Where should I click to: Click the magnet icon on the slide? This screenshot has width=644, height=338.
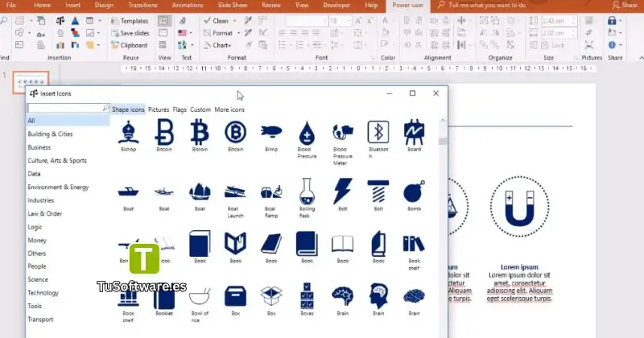(519, 207)
